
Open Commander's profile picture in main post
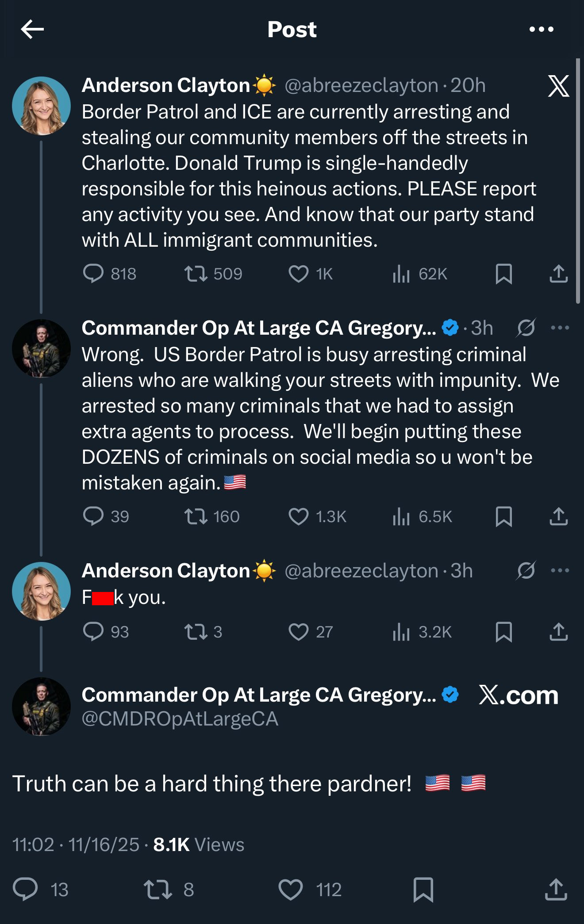pyautogui.click(x=41, y=706)
